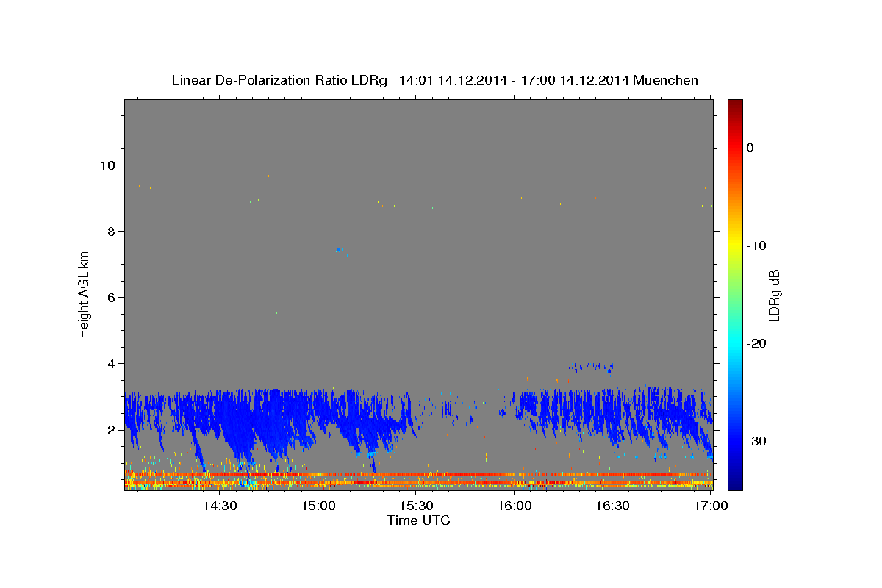Image resolution: width=882 pixels, height=588 pixels.
Task: Click the height tick label 6
Action: [112, 297]
